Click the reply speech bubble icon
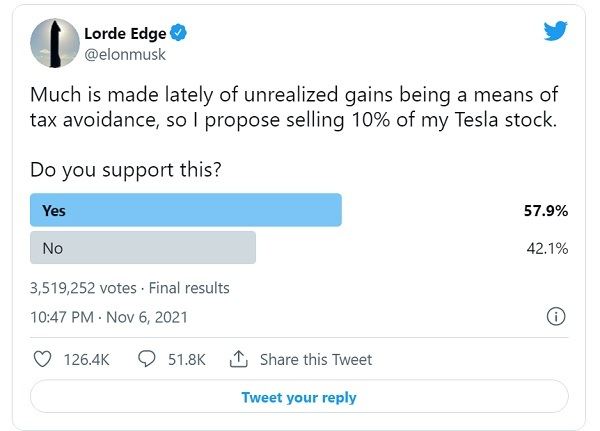The width and height of the screenshot is (600, 431). 145,359
